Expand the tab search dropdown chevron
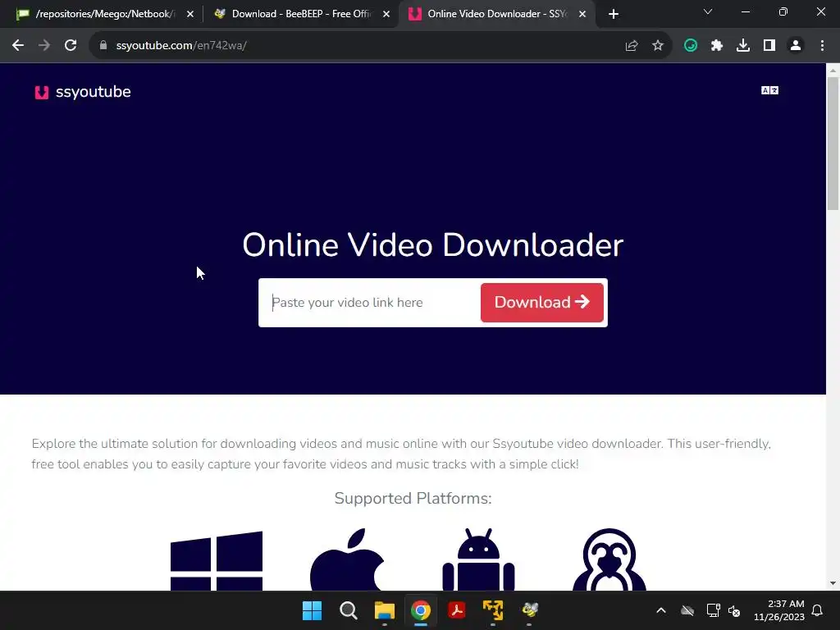This screenshot has width=840, height=630. [708, 11]
